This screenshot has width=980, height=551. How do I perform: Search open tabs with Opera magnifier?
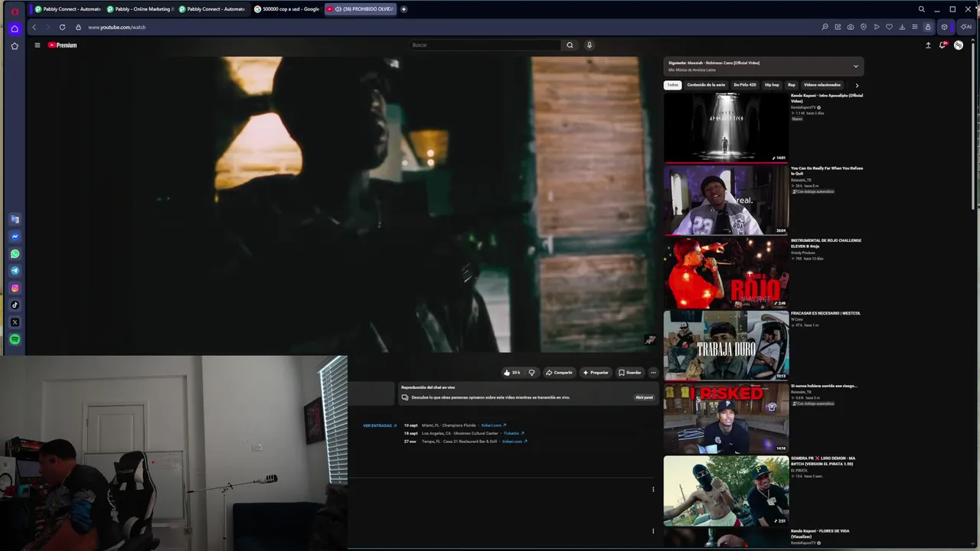921,9
